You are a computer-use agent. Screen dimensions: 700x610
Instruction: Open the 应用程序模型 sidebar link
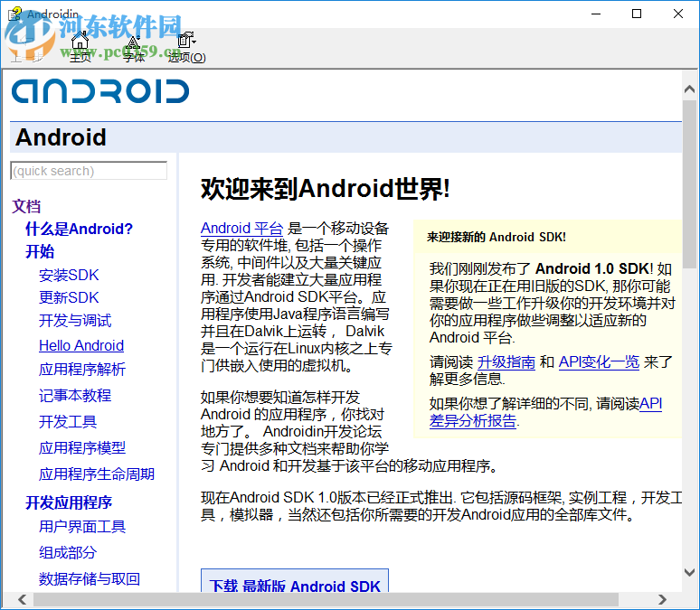(82, 447)
